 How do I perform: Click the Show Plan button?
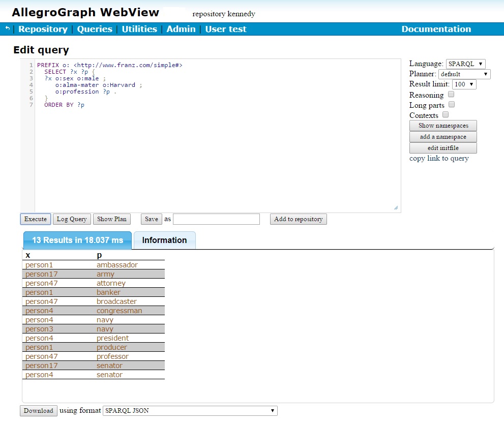point(112,219)
